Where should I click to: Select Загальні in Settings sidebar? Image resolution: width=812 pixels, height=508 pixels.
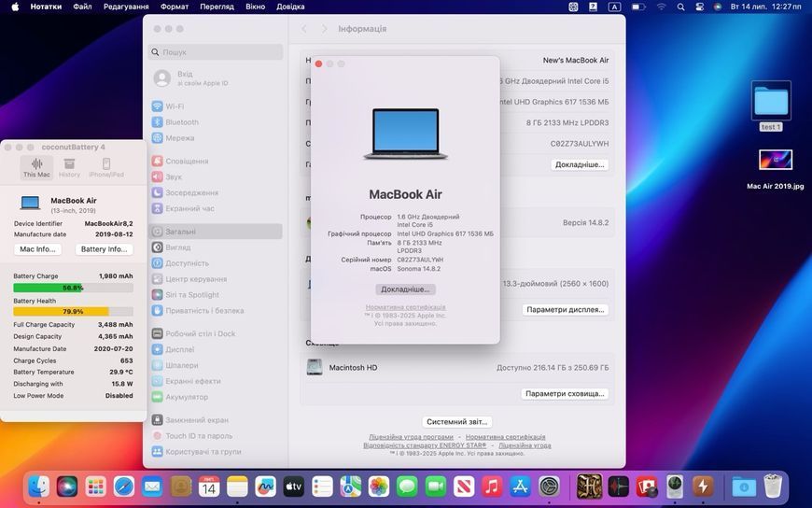click(x=216, y=232)
